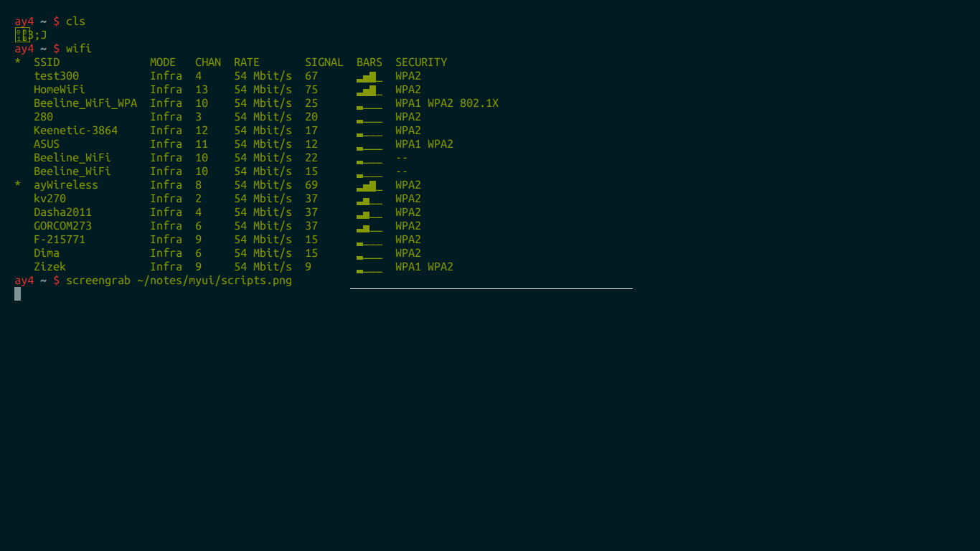Click the signal bars in ayWireless row

click(369, 186)
